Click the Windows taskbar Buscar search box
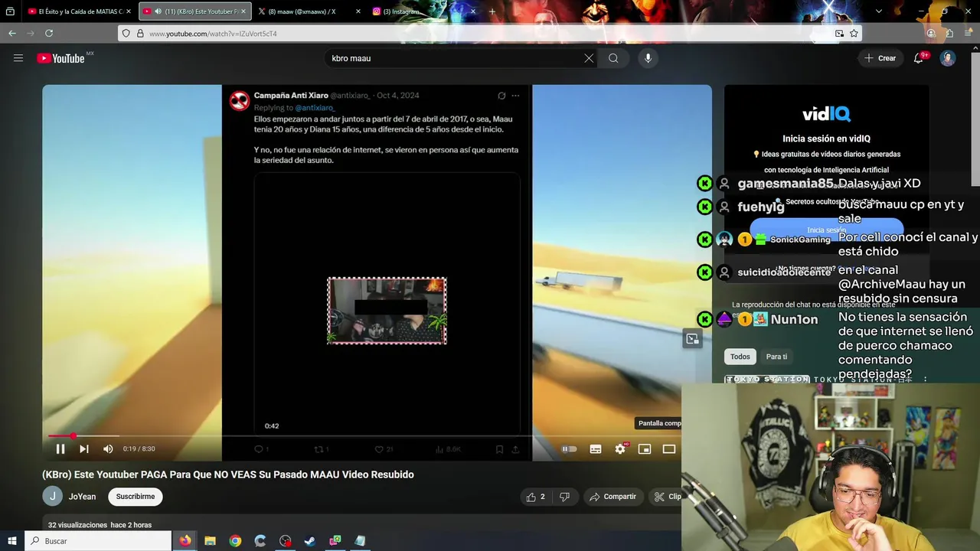 tap(98, 541)
